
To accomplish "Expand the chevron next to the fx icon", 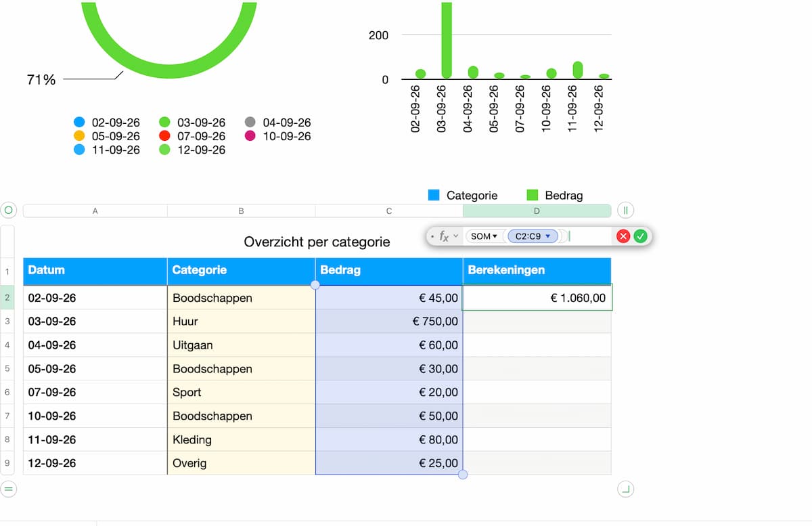I will 456,236.
